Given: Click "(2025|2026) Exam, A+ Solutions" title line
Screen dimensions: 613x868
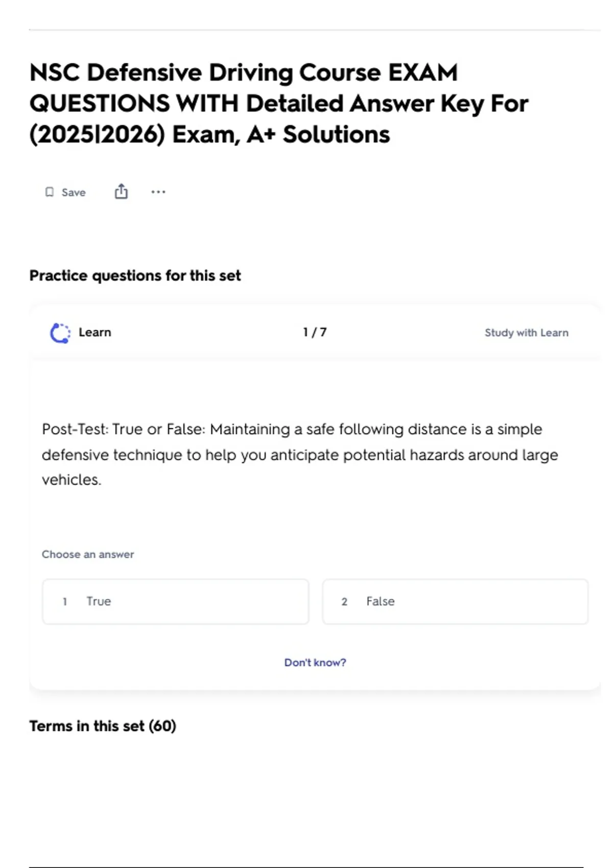Looking at the screenshot, I should click(209, 135).
